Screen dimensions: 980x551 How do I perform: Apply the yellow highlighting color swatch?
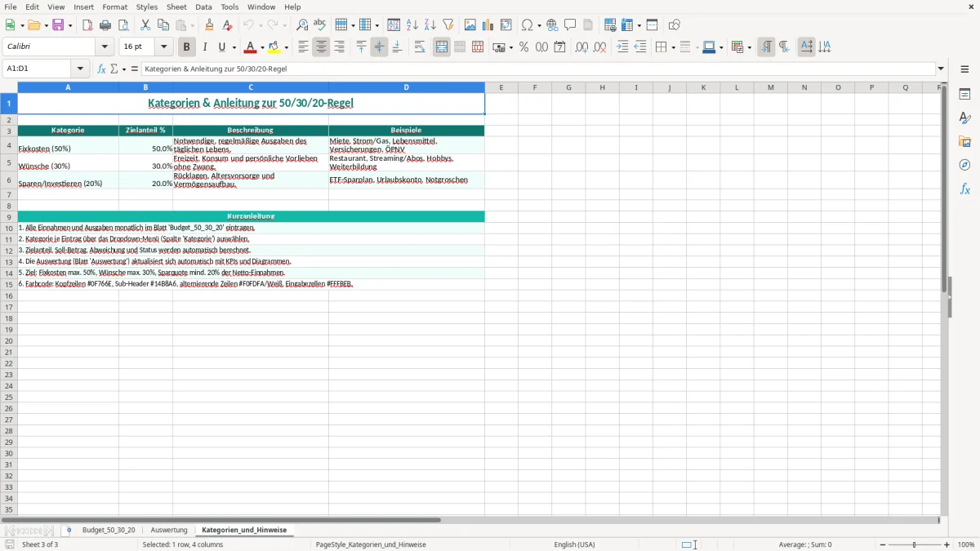click(x=274, y=47)
